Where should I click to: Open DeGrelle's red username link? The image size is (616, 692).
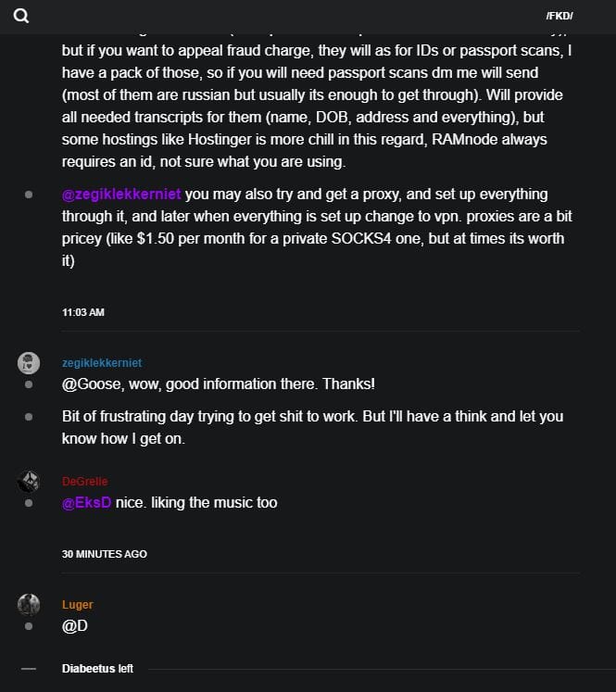coord(85,482)
